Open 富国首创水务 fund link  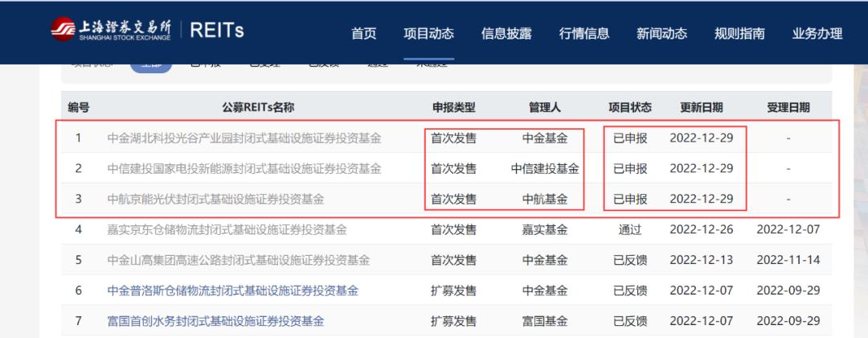pyautogui.click(x=215, y=321)
